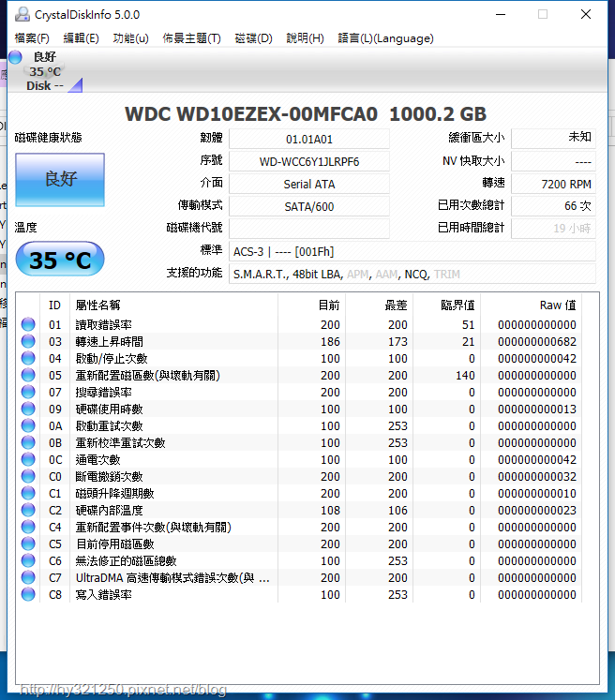This screenshot has width=615, height=700.
Task: Select the 寫入錯誤率 attribute name
Action: 104,595
